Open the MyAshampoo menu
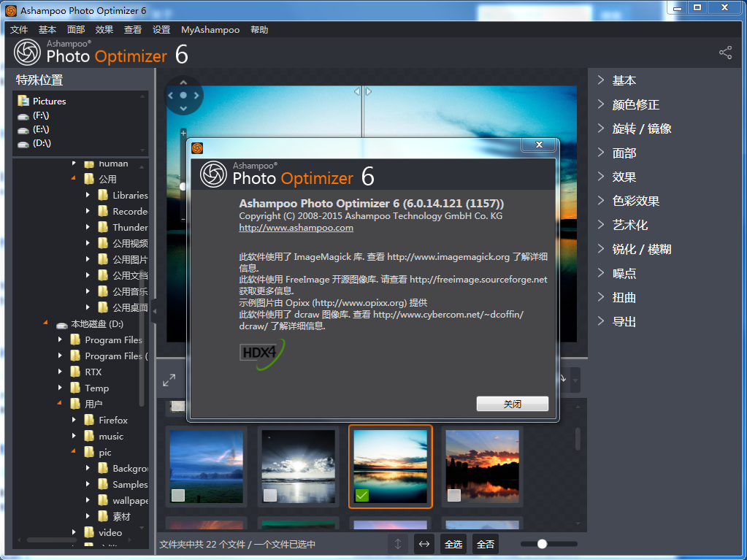This screenshot has width=747, height=560. coord(210,30)
